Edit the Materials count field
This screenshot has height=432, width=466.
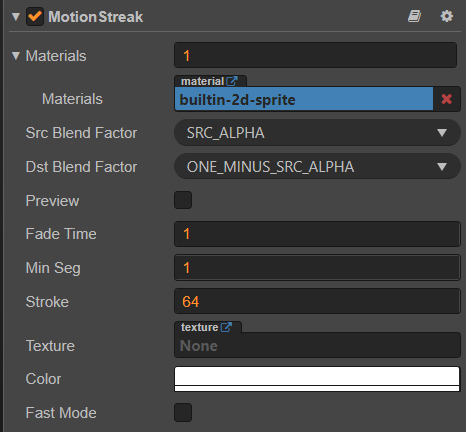click(315, 55)
